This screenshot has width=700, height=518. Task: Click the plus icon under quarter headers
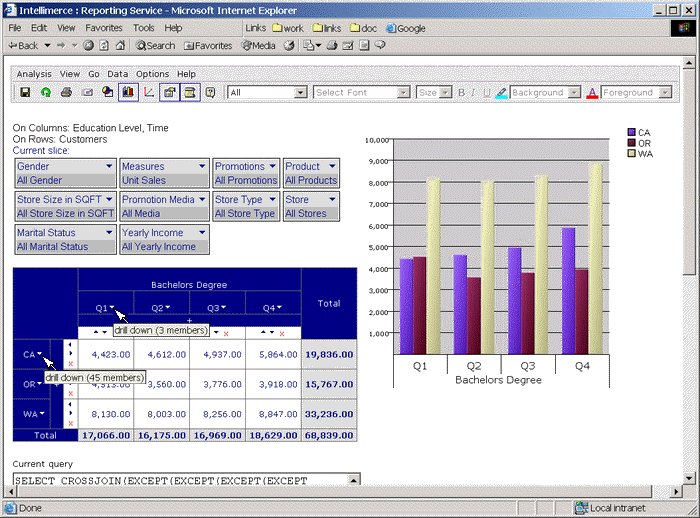189,321
